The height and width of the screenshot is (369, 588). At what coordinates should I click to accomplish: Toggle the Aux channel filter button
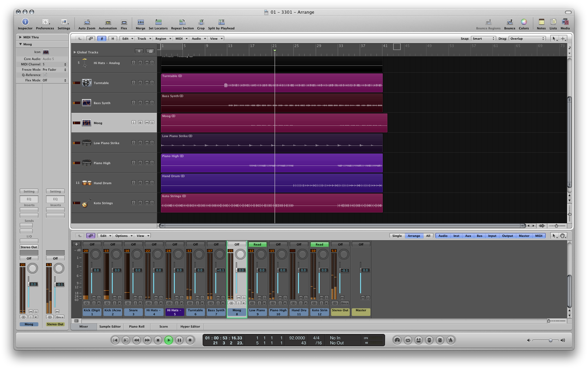click(468, 236)
